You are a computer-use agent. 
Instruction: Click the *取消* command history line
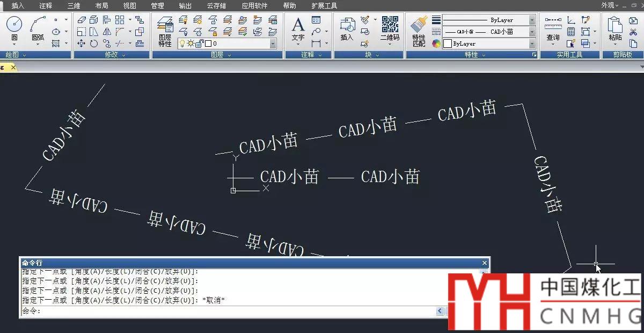click(x=214, y=300)
